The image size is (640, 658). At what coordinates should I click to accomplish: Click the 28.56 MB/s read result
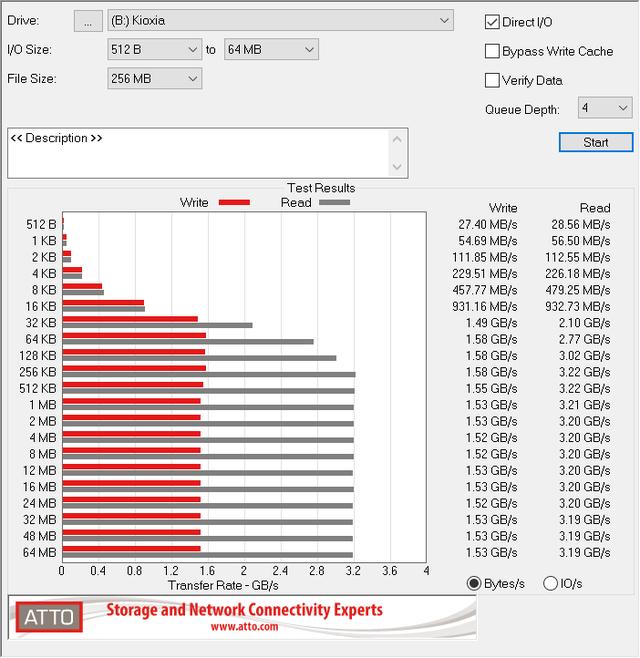pos(580,225)
